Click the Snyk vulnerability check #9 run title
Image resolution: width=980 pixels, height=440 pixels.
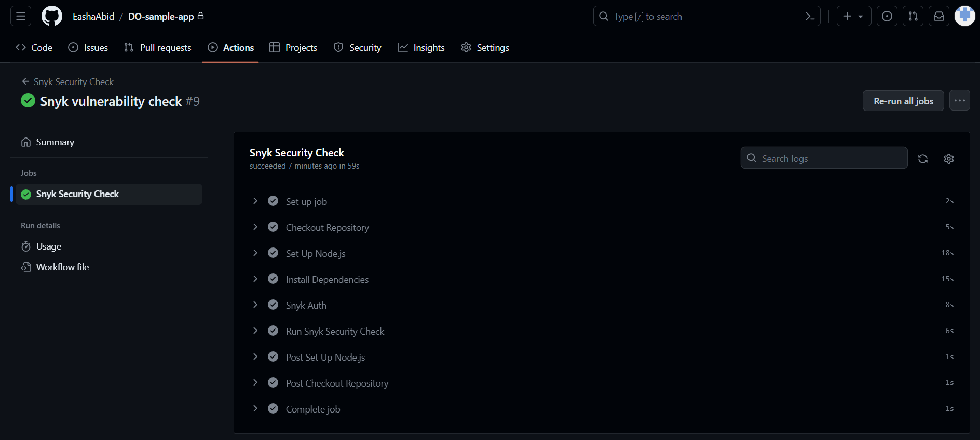tap(120, 101)
